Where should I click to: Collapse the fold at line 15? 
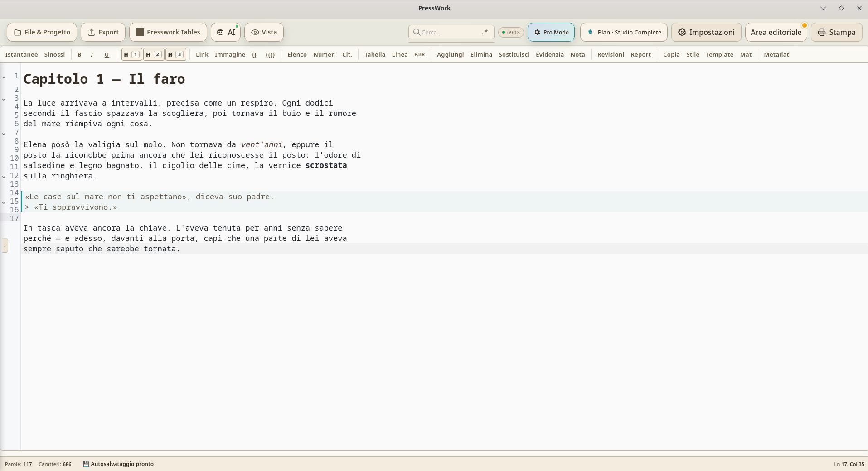(x=4, y=202)
